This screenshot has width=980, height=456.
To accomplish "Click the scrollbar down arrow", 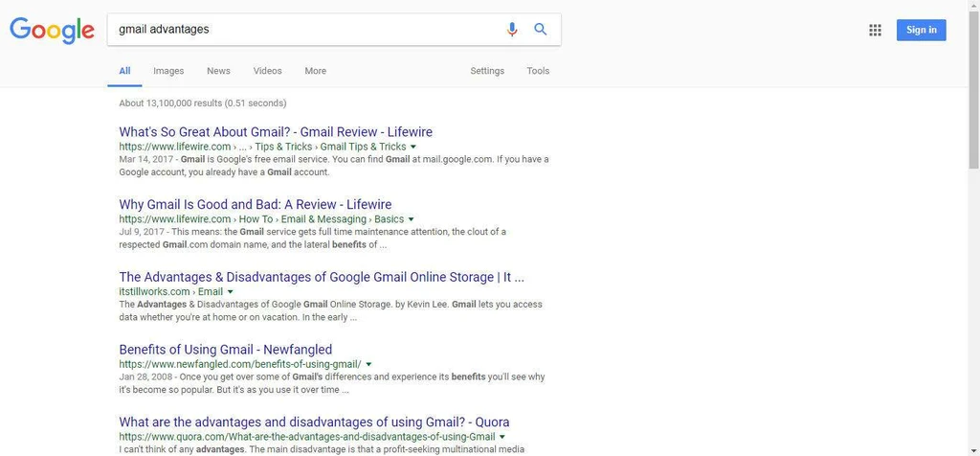I will tap(973, 451).
